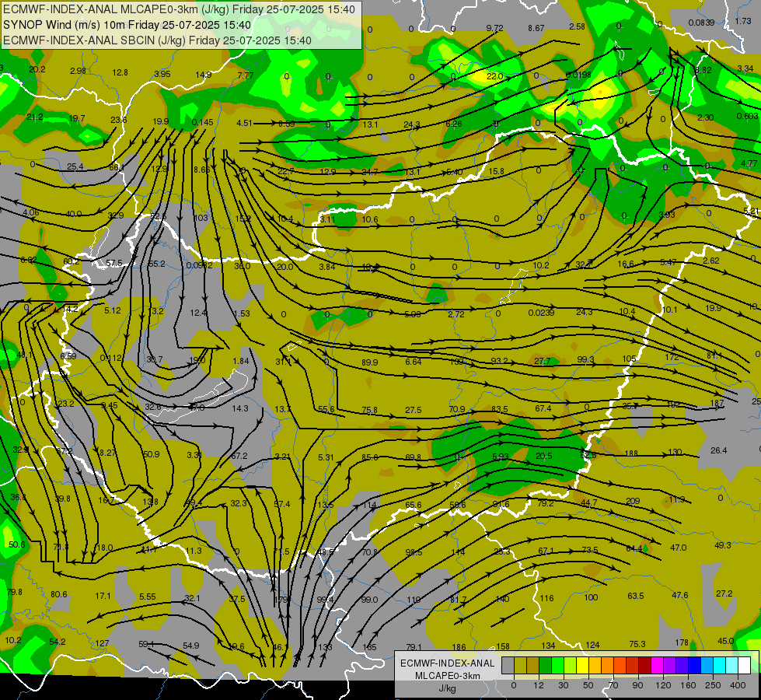This screenshot has width=761, height=700.
Task: Click the map value '8.67'
Action: point(536,28)
